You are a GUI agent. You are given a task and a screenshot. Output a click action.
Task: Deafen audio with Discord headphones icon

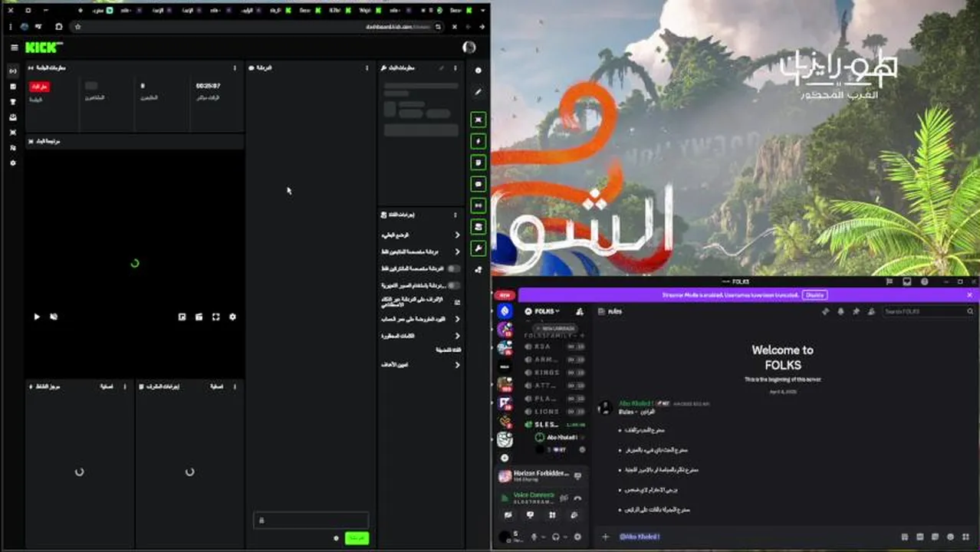pyautogui.click(x=556, y=537)
